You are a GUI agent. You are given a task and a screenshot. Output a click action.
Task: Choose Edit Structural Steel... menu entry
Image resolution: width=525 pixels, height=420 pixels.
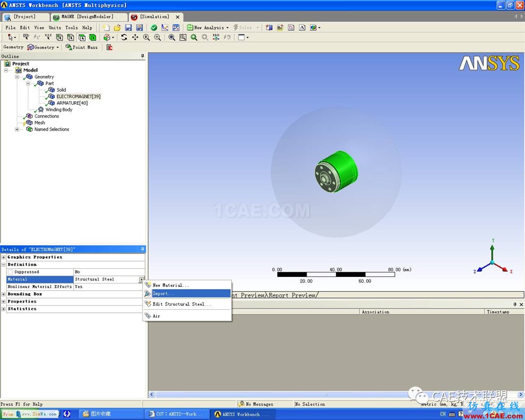(187, 304)
